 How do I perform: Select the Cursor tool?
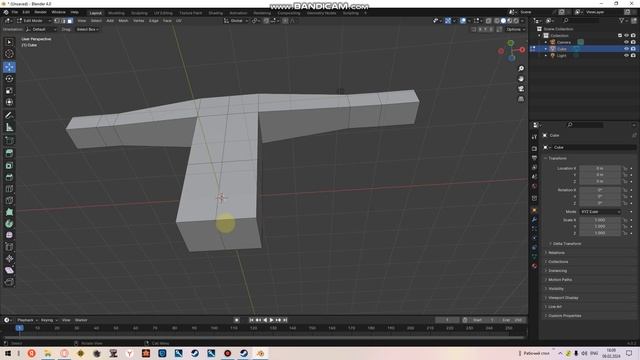(9, 54)
